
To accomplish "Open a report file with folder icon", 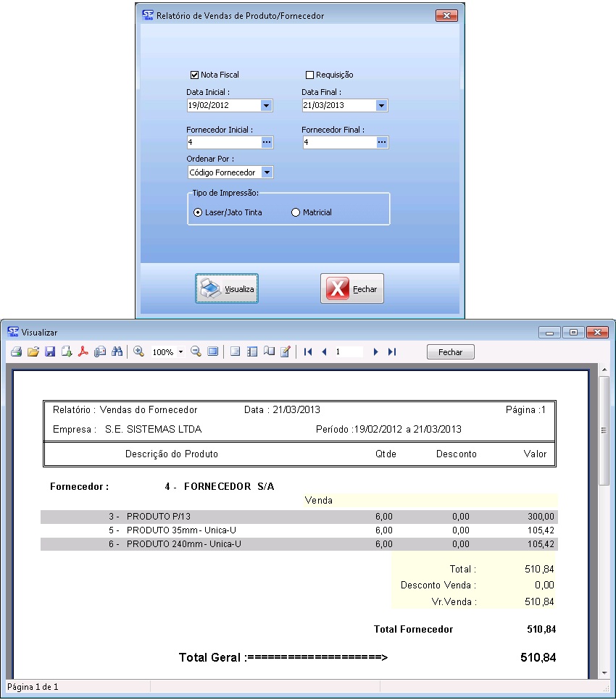I will (x=33, y=352).
